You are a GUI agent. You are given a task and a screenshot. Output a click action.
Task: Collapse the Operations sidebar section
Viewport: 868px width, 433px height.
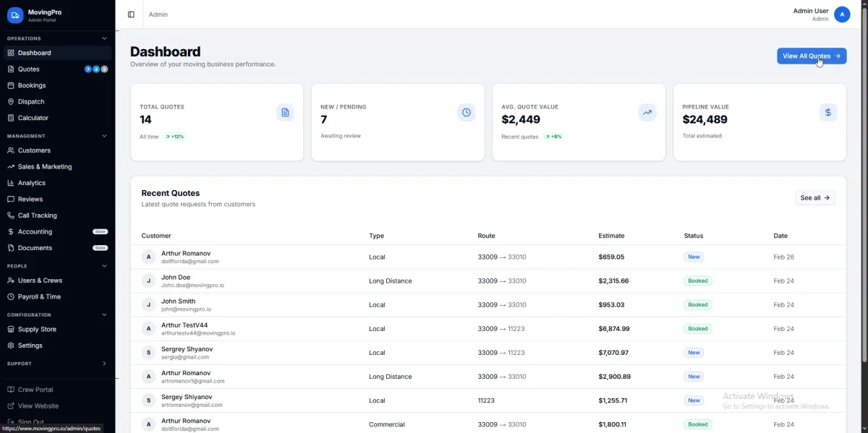pyautogui.click(x=104, y=38)
